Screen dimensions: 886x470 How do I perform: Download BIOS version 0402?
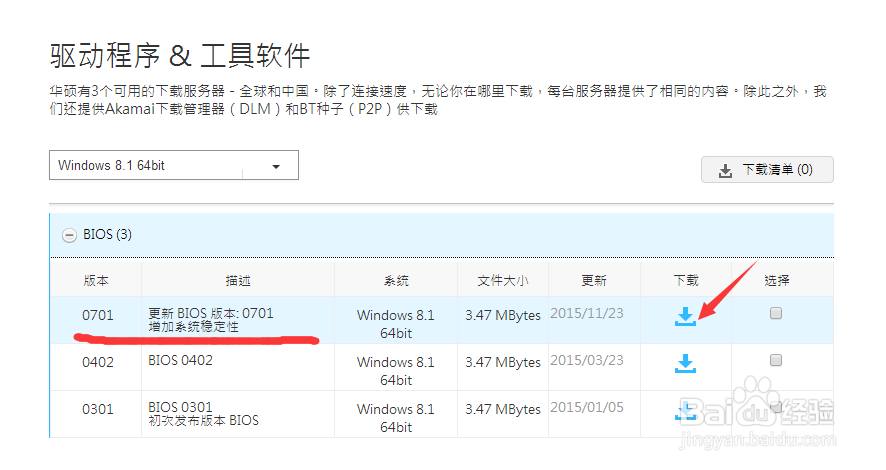pyautogui.click(x=685, y=363)
